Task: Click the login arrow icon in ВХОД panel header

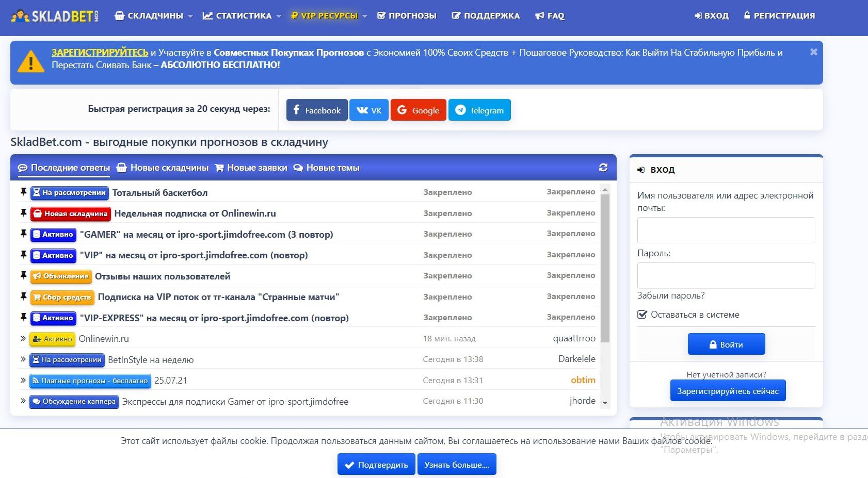Action: (x=641, y=170)
